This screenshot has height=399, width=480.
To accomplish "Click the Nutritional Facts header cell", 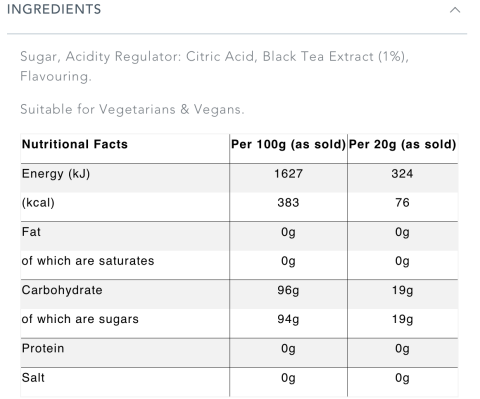I will tap(75, 144).
